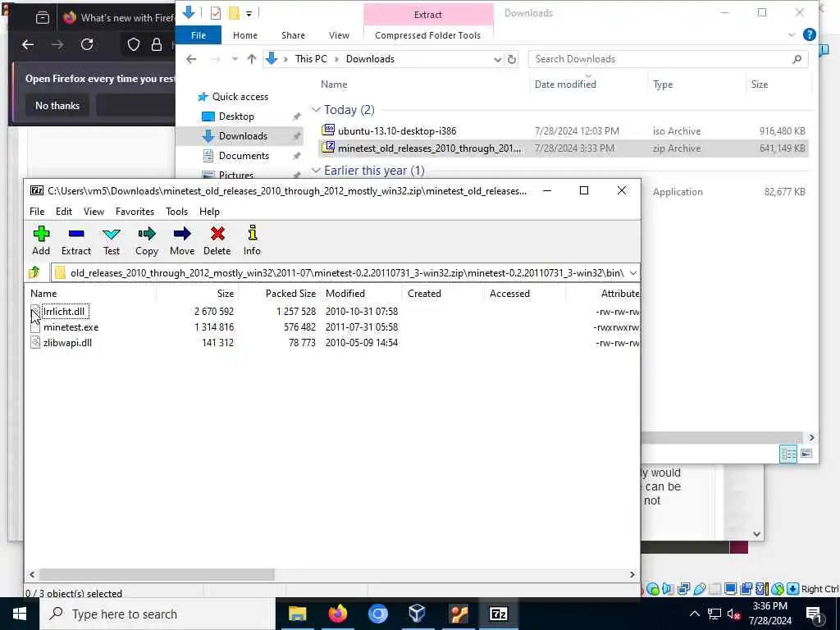Screen dimensions: 840x630
Task: Expand the Explorer ribbon chevron
Action: point(792,34)
